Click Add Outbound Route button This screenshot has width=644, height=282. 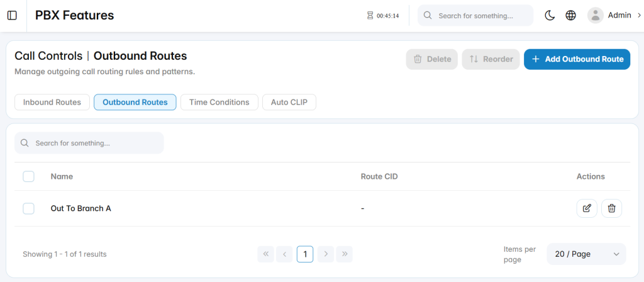pyautogui.click(x=577, y=59)
